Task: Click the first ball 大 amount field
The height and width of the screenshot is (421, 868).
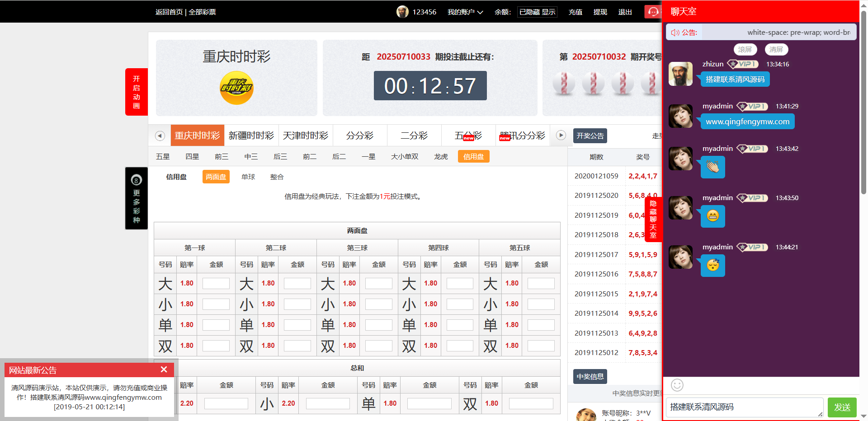Action: pos(216,283)
